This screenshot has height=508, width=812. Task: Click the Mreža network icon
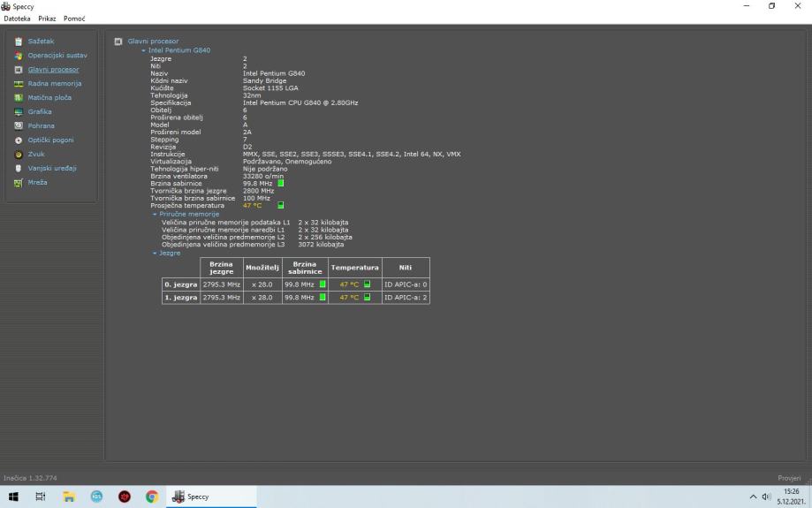[x=19, y=183]
